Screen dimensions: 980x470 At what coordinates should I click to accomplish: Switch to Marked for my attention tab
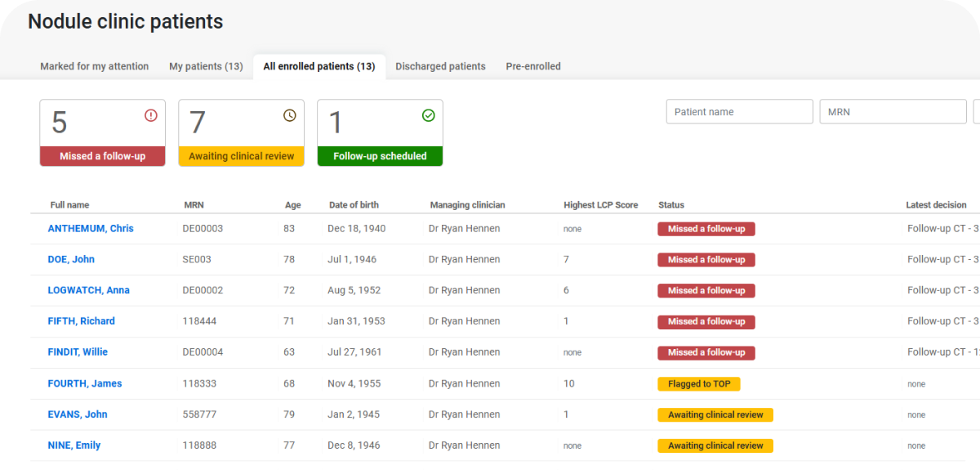coord(95,67)
